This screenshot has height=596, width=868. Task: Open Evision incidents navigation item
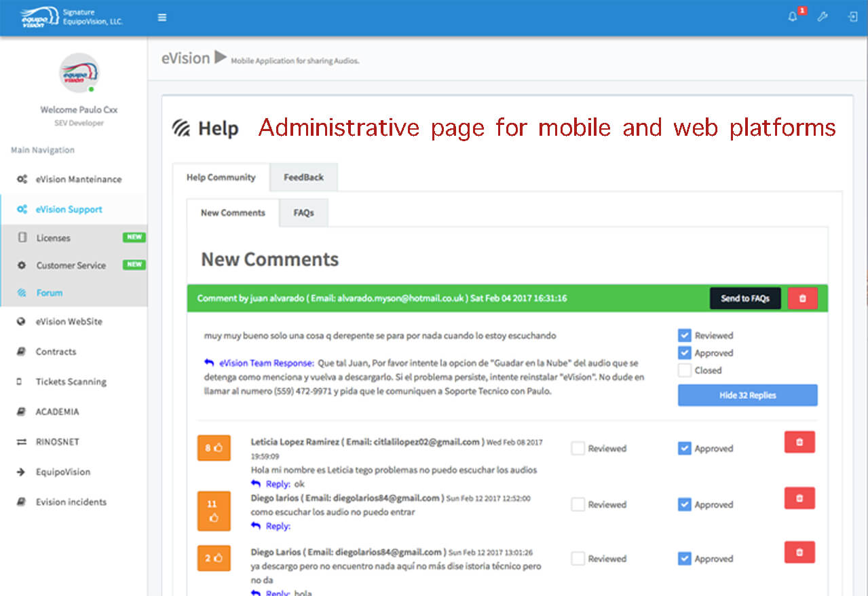coord(73,502)
